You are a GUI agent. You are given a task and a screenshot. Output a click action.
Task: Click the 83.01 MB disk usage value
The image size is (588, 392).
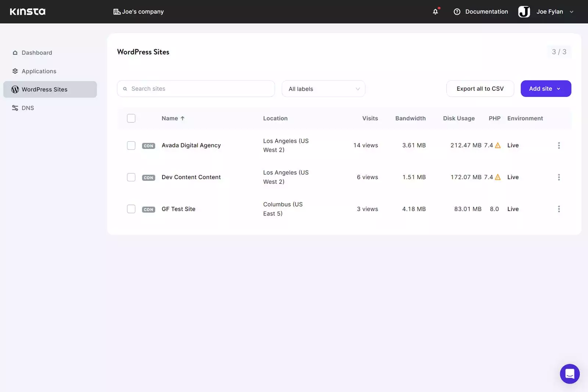[x=468, y=209]
